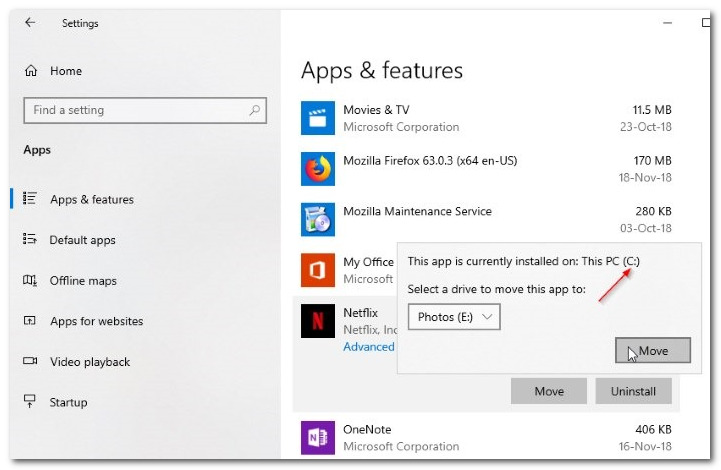721x470 pixels.
Task: Click the Movies & TV app icon
Action: point(318,118)
